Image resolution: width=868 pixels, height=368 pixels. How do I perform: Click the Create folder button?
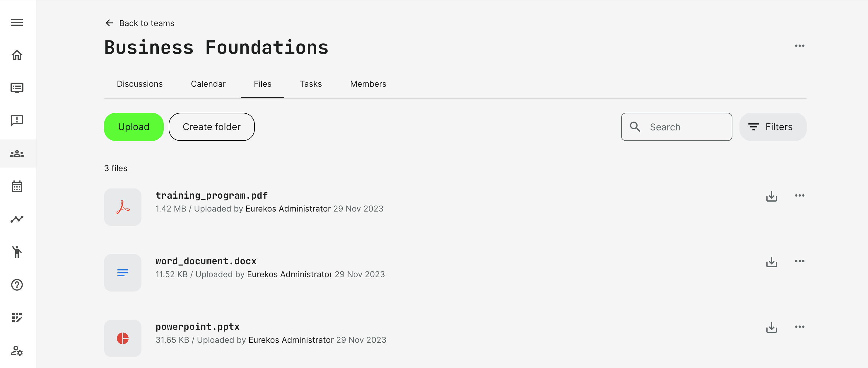[211, 127]
